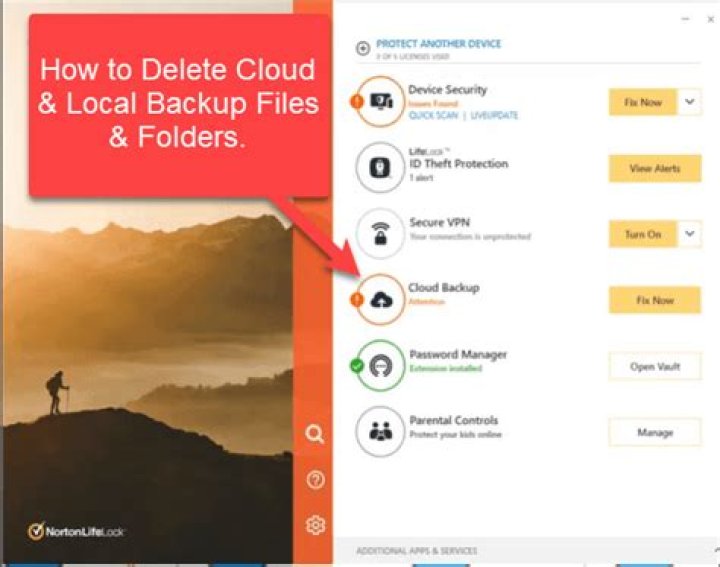
Task: Click the 'licenses used' line under Protect Another Device
Action: [412, 56]
